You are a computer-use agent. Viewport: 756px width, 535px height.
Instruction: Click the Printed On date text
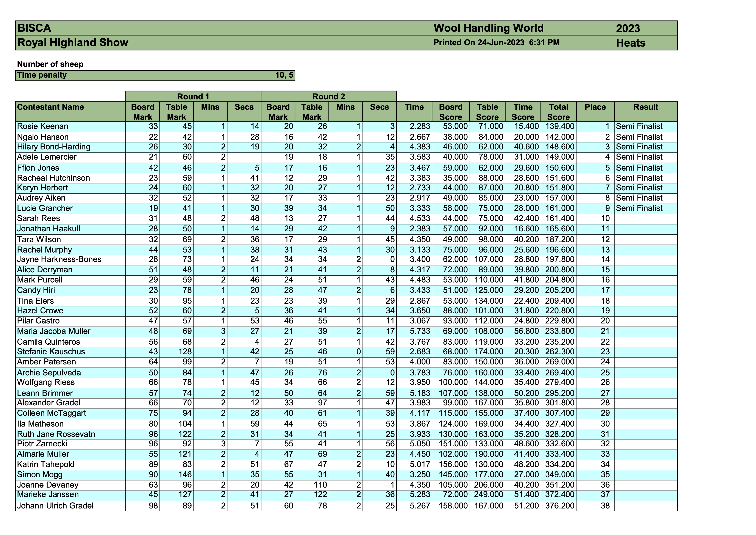tap(496, 42)
